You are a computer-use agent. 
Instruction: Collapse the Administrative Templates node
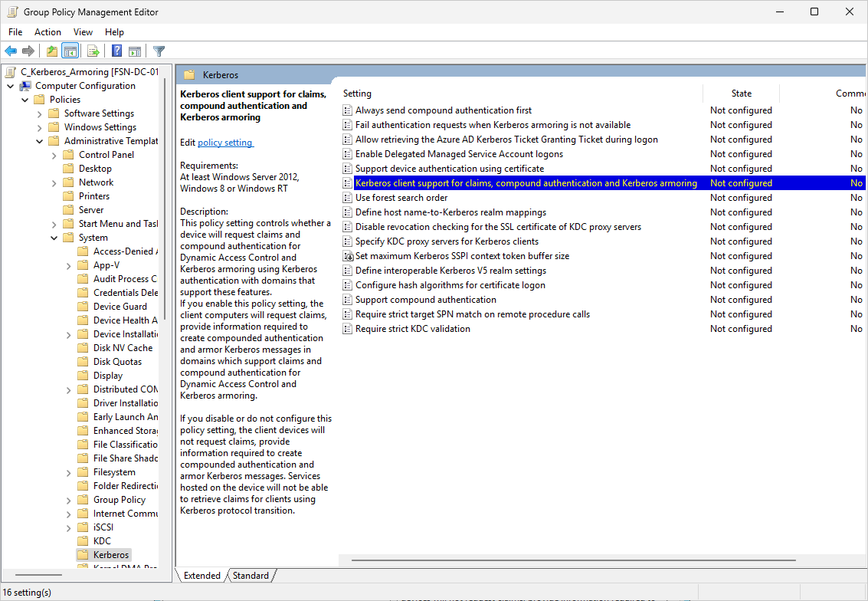tap(39, 141)
